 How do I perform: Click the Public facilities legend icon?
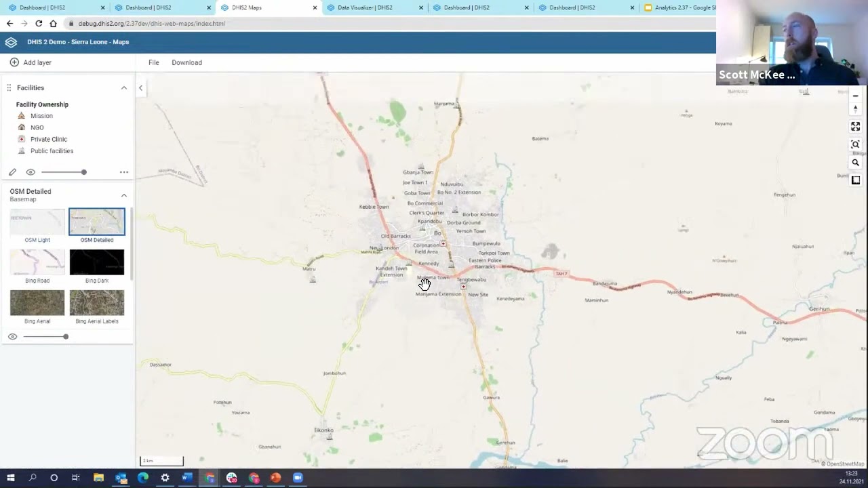tap(21, 150)
